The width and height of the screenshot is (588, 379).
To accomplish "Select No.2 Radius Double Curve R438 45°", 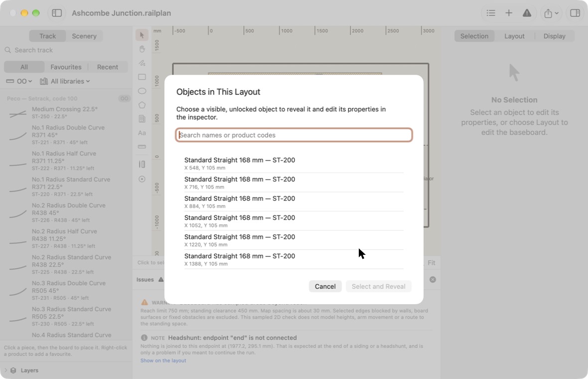I will (66, 212).
